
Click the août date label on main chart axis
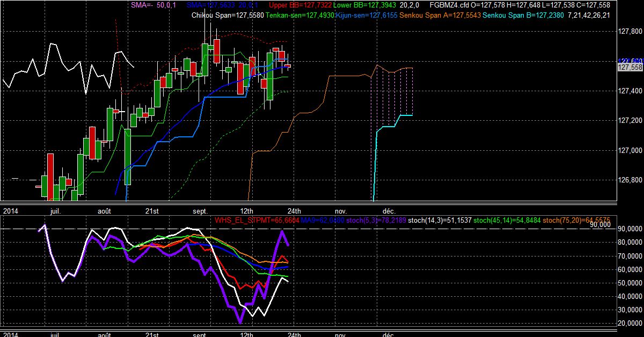pos(104,211)
